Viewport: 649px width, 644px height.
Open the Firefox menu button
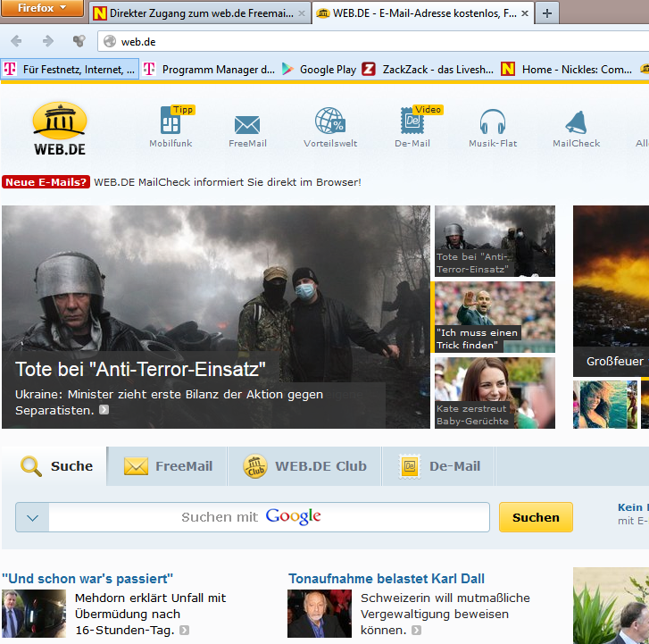[42, 8]
